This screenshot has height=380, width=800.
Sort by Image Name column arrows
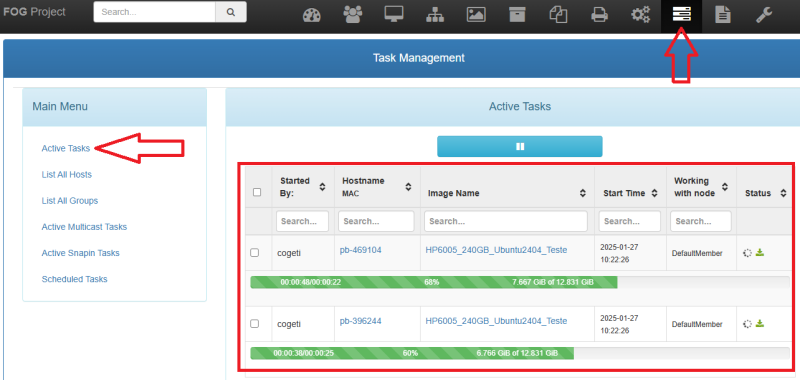tap(583, 193)
